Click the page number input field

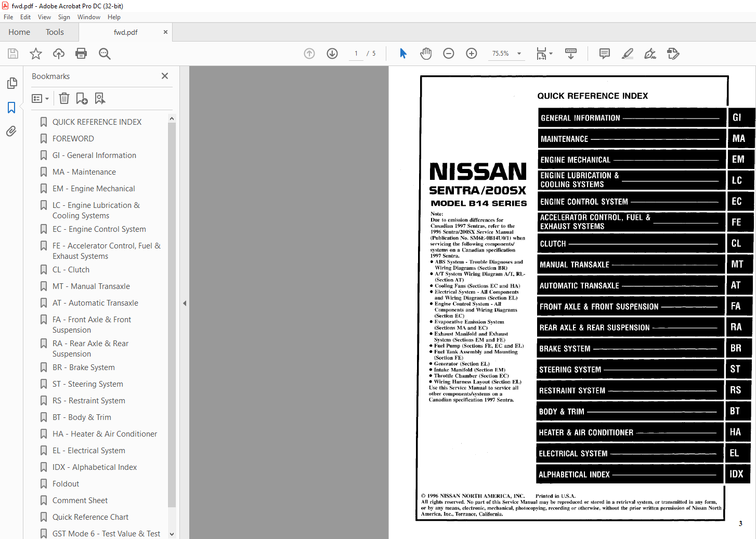coord(356,54)
